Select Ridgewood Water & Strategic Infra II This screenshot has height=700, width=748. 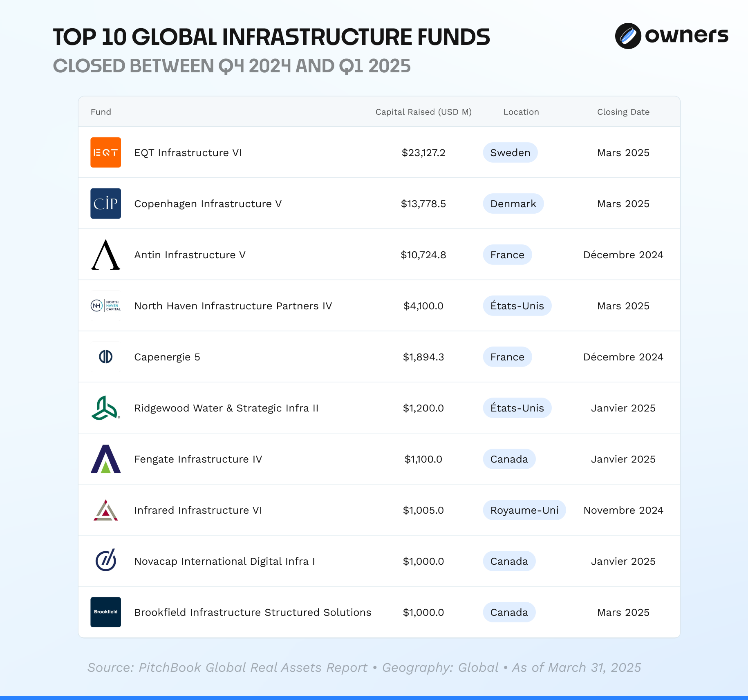point(226,408)
